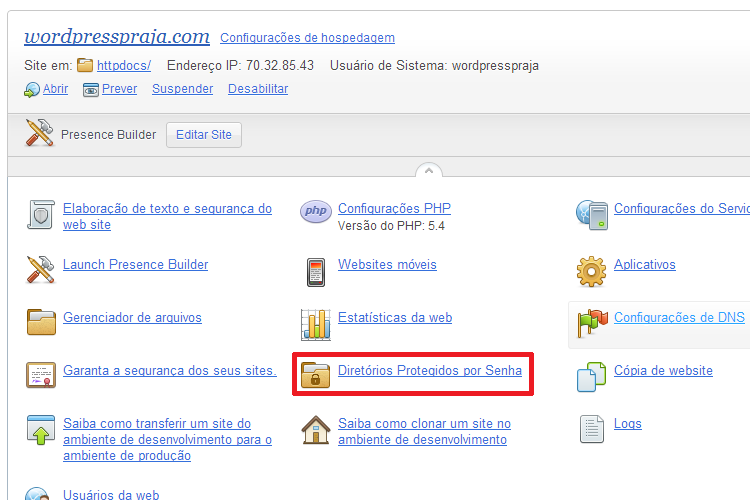Open Configurações PHP link
The image size is (750, 500).
(395, 209)
